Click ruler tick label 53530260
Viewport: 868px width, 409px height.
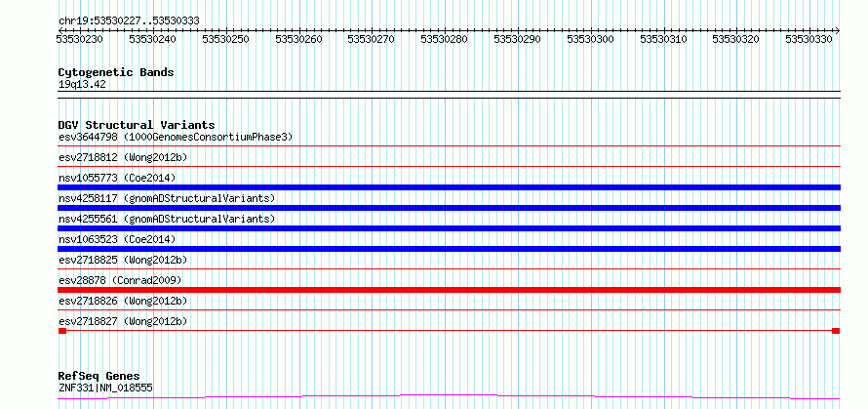pyautogui.click(x=299, y=39)
